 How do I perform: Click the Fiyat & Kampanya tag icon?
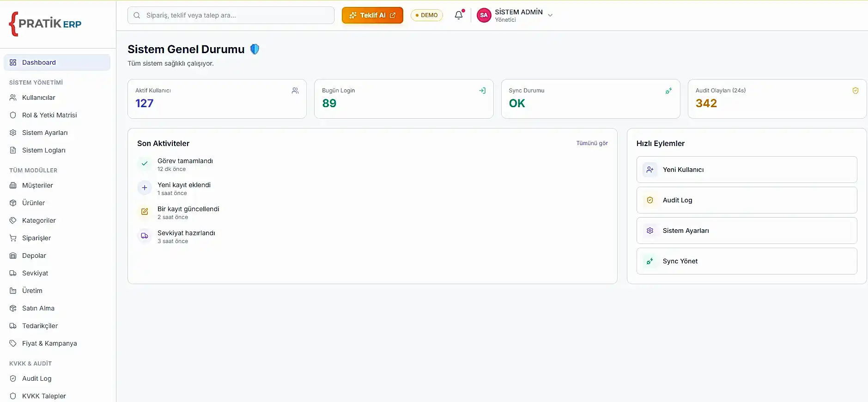click(x=13, y=343)
